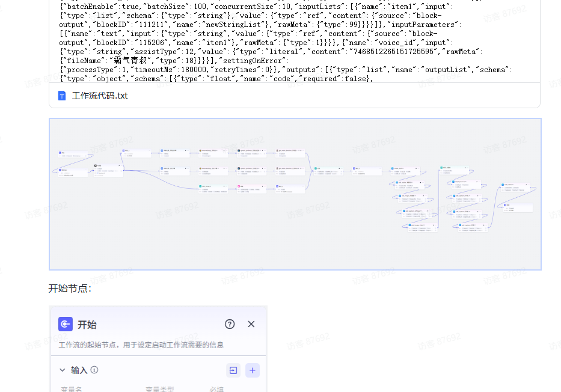Open the workflow diagram image preview
The height and width of the screenshot is (392, 561).
[x=295, y=194]
